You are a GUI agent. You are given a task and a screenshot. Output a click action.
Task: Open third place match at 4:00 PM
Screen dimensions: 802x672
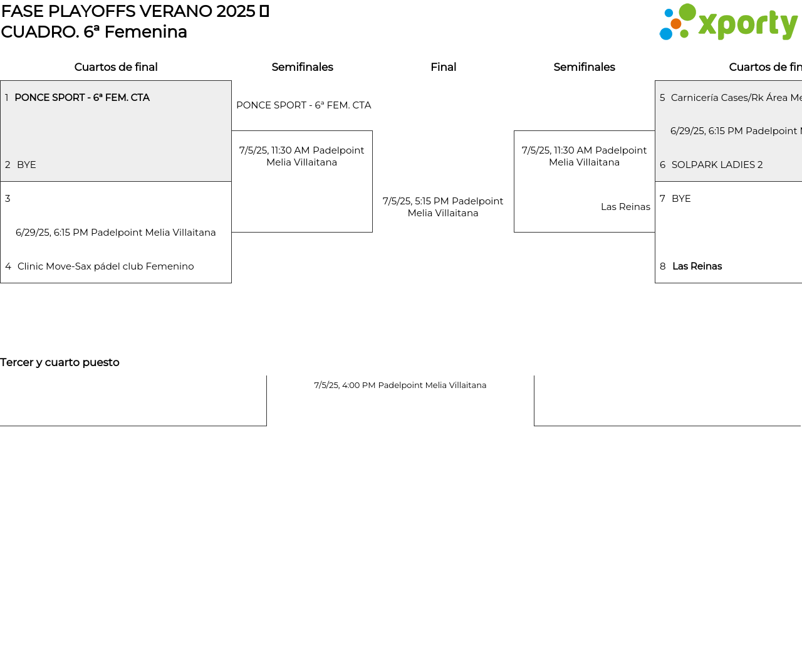(x=400, y=386)
